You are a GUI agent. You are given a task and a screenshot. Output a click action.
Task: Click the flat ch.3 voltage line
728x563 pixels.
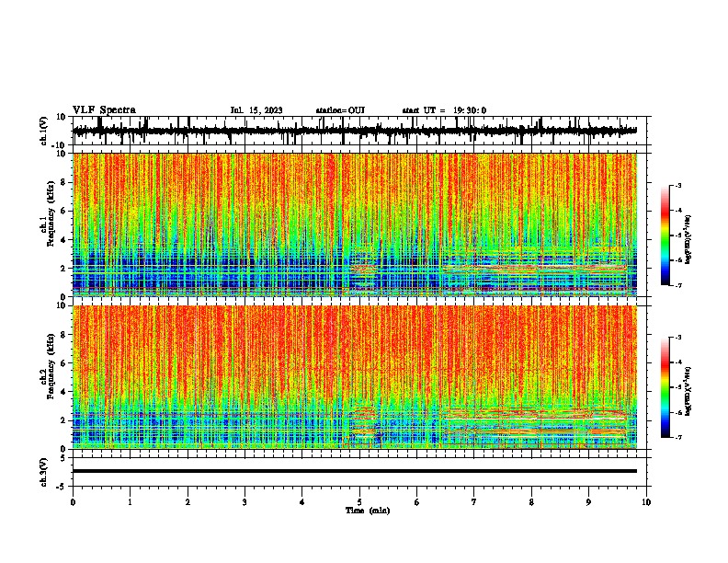[x=354, y=471]
